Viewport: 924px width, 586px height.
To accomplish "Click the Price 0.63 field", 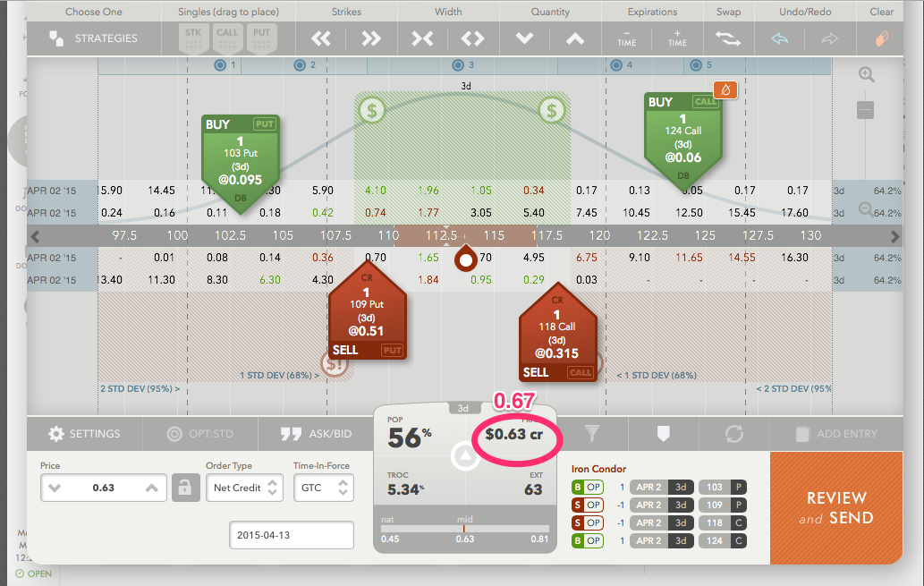I will 104,488.
